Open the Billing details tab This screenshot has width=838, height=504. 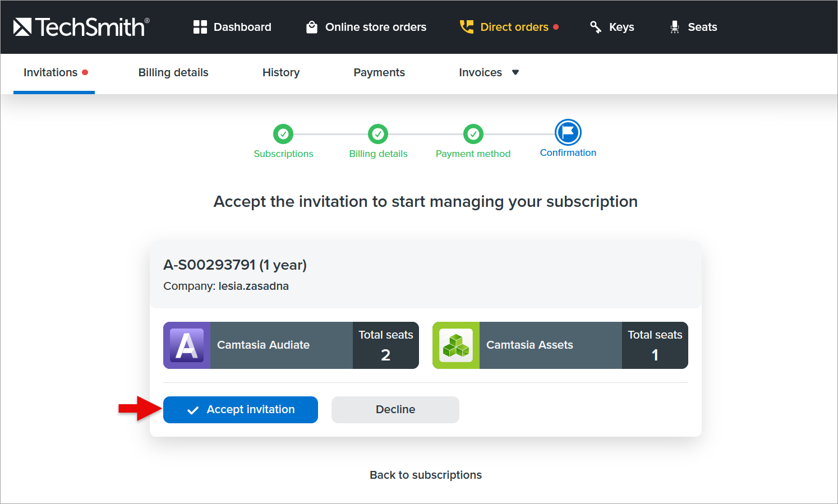pyautogui.click(x=173, y=72)
